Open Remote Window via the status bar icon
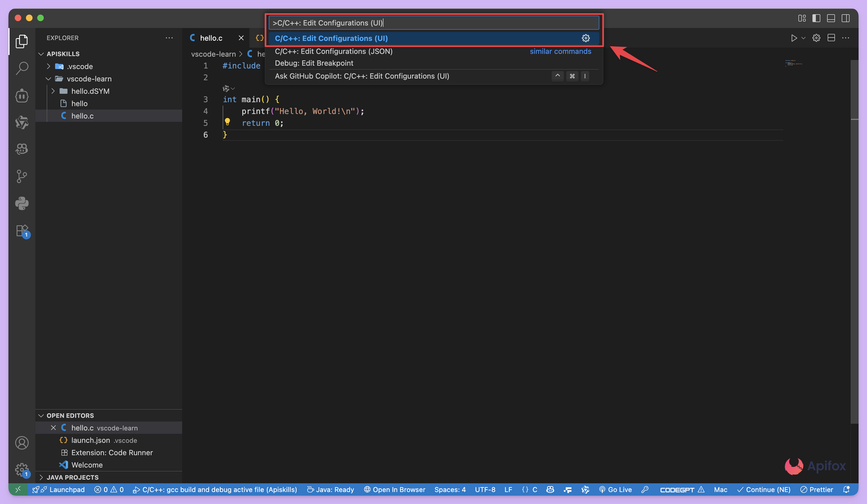This screenshot has width=867, height=504. 18,489
